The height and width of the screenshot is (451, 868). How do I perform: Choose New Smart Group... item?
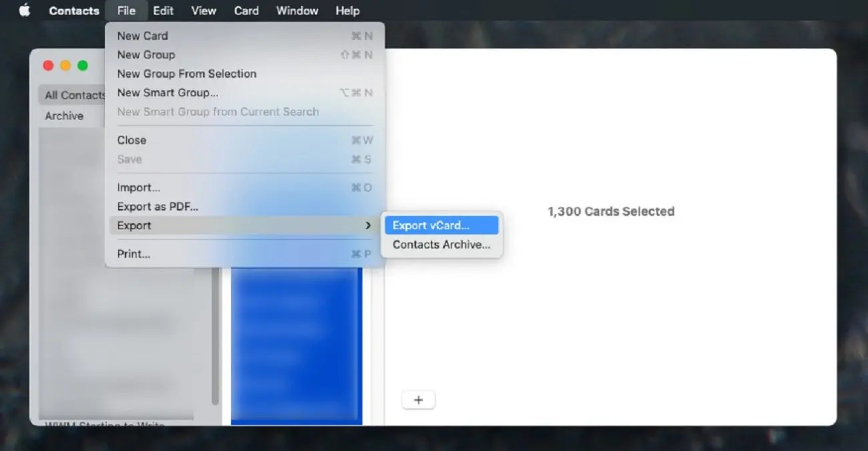point(245,93)
